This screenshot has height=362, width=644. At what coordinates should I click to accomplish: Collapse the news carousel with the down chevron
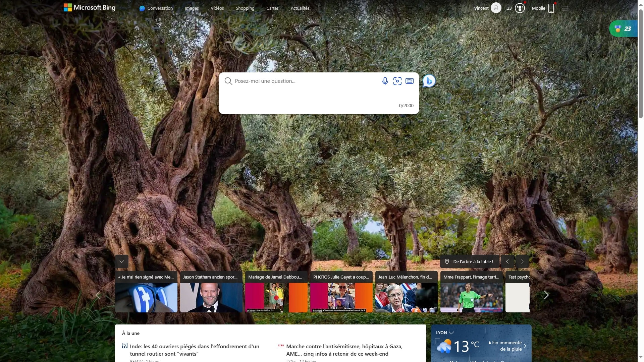click(x=121, y=261)
